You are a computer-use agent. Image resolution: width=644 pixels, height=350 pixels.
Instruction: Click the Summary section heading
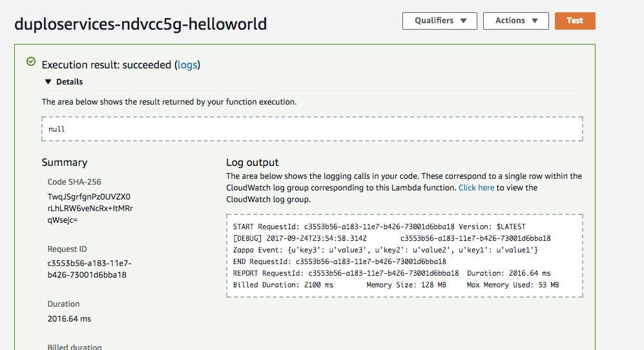pos(65,163)
